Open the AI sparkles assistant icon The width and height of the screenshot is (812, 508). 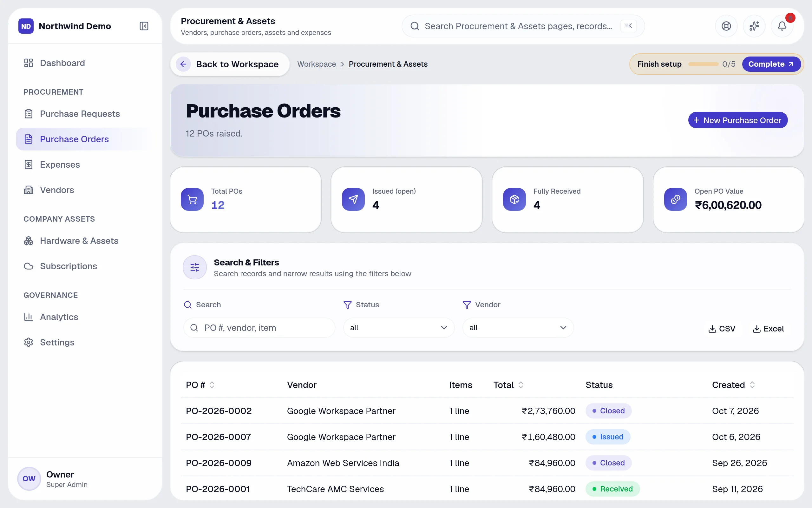tap(754, 26)
